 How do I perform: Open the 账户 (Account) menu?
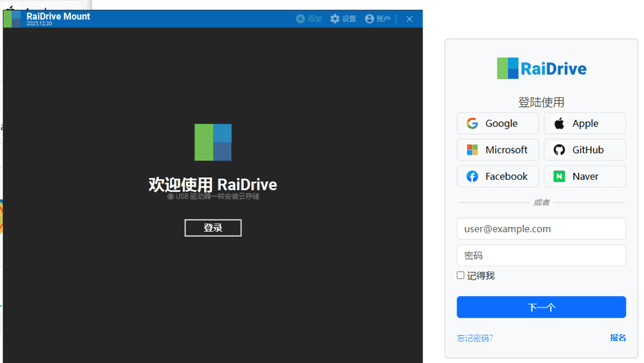click(377, 19)
